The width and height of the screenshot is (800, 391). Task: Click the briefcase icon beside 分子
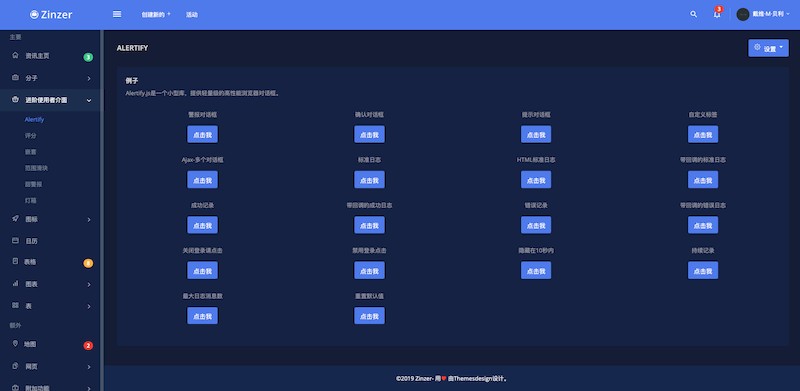(x=15, y=78)
